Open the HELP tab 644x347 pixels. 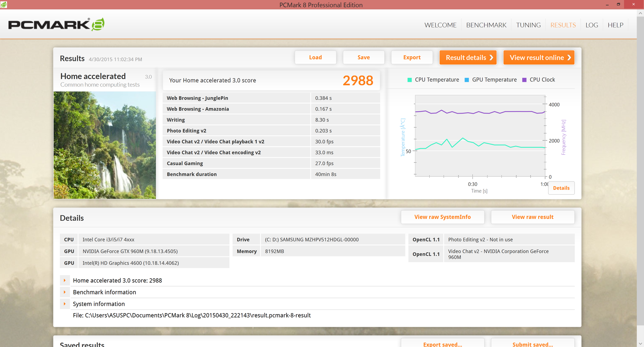[x=615, y=25]
